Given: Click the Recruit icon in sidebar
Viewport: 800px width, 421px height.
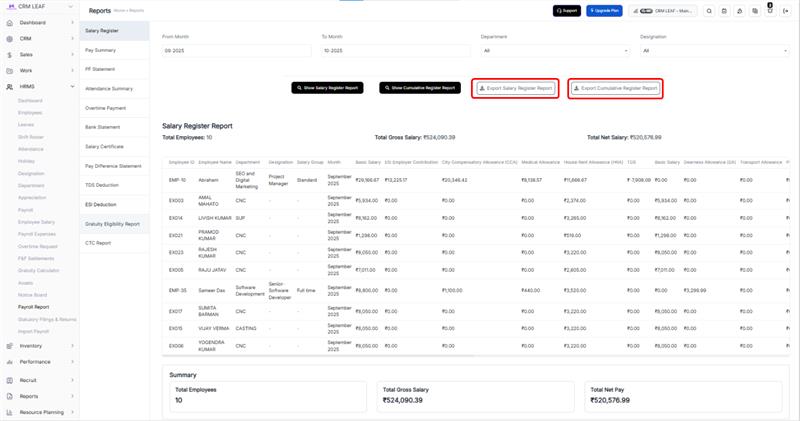Looking at the screenshot, I should pos(10,380).
